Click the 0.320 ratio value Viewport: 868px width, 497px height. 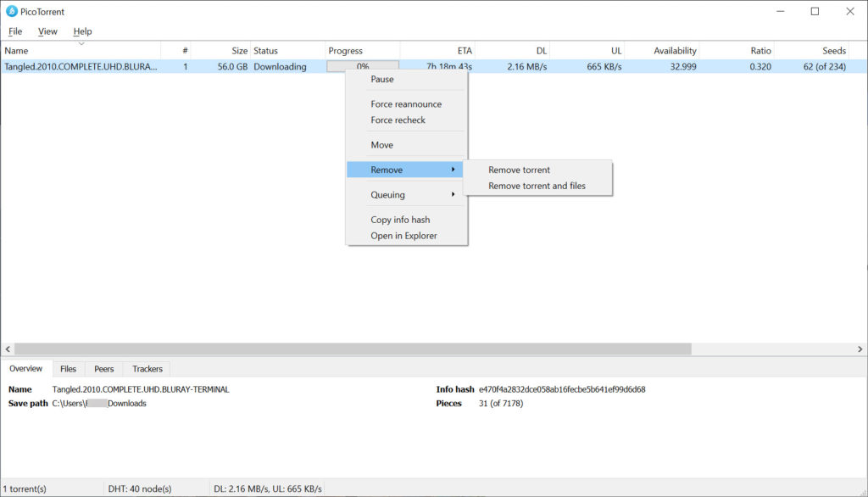(x=760, y=66)
